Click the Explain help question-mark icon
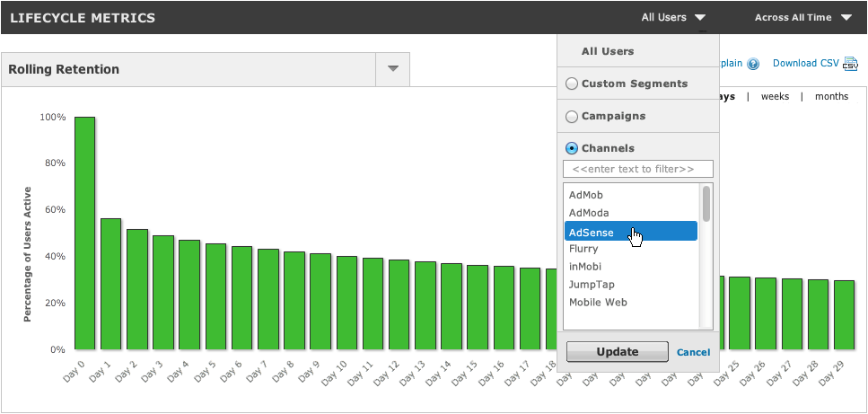The image size is (868, 414). click(753, 64)
